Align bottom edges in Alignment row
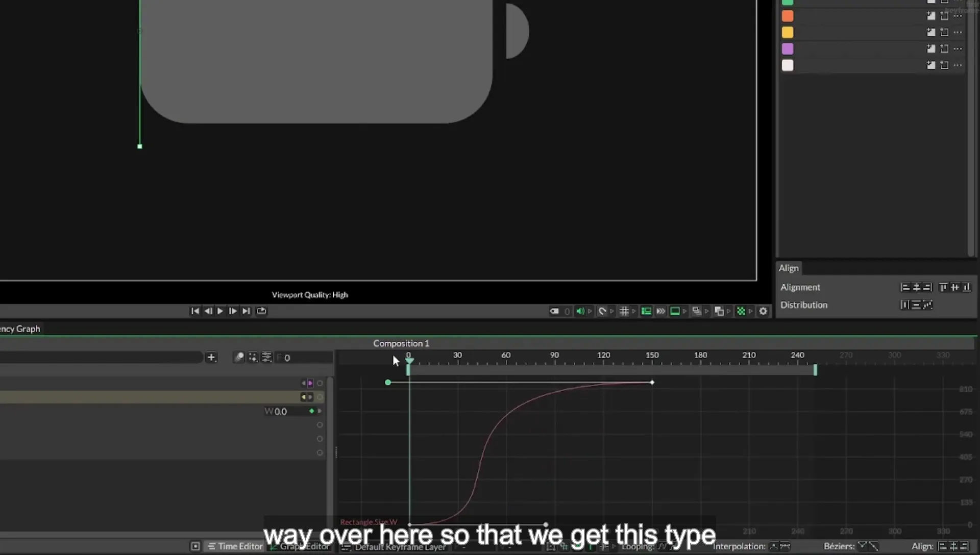This screenshot has height=555, width=980. pyautogui.click(x=967, y=288)
